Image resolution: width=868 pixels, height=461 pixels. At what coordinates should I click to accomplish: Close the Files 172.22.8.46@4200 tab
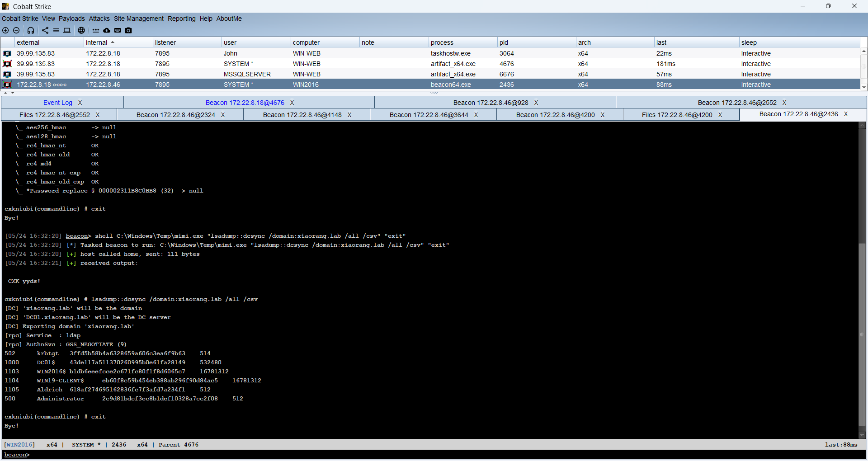[x=720, y=115]
